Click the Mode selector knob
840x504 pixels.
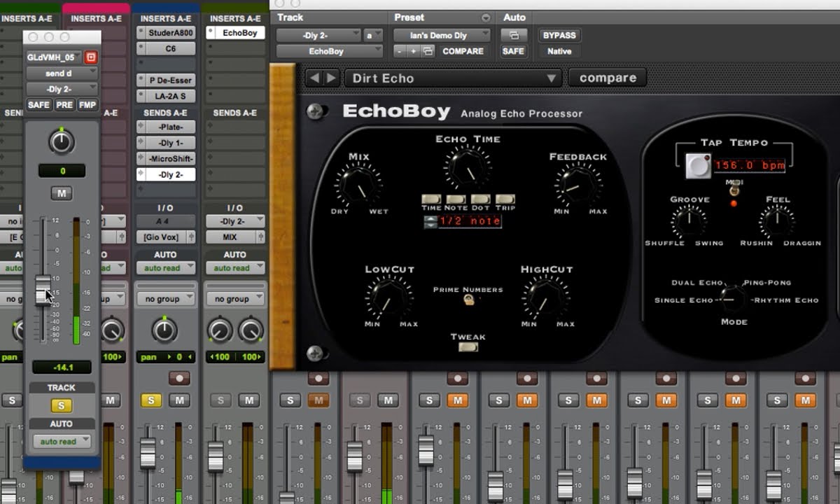(x=733, y=300)
